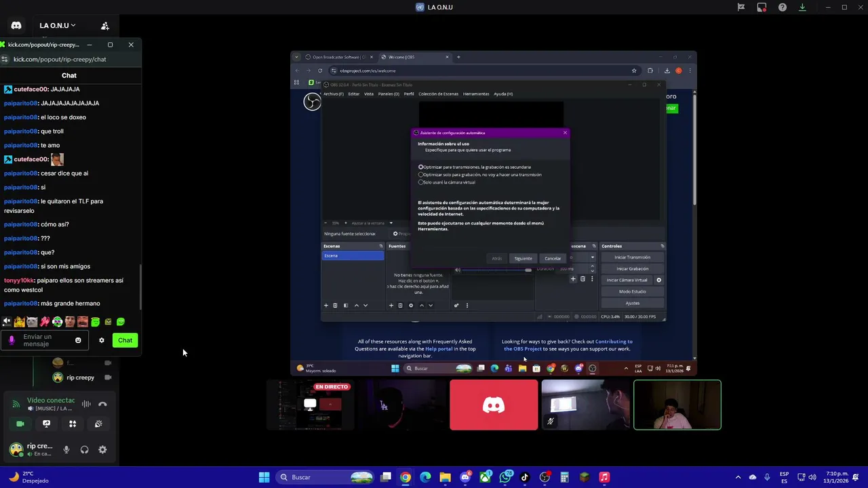Open Discord soundboard button

tap(98, 424)
